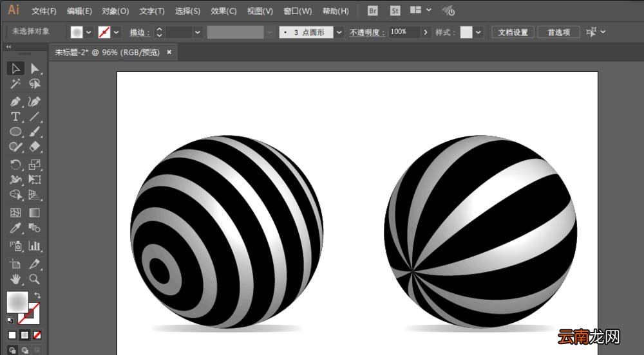Open the 视图(V) menu
644x355 pixels.
click(x=260, y=11)
